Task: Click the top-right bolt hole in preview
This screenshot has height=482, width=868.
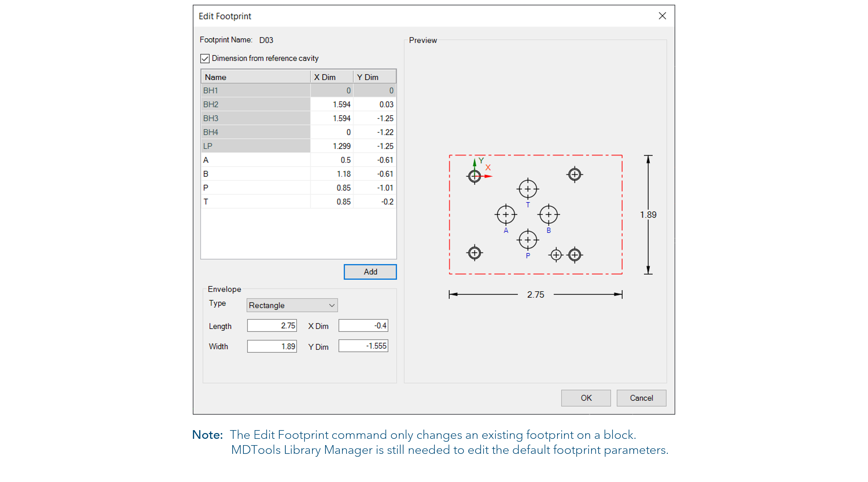Action: pyautogui.click(x=574, y=174)
